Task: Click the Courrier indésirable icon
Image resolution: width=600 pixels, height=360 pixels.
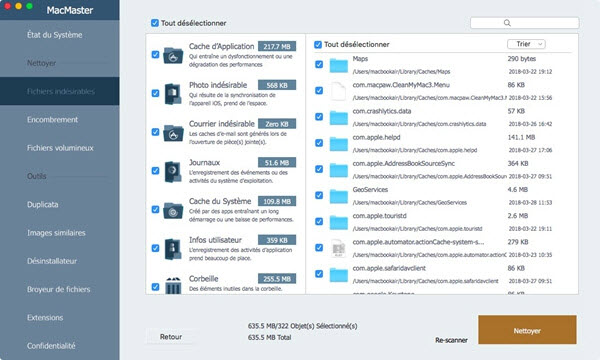Action: (173, 133)
